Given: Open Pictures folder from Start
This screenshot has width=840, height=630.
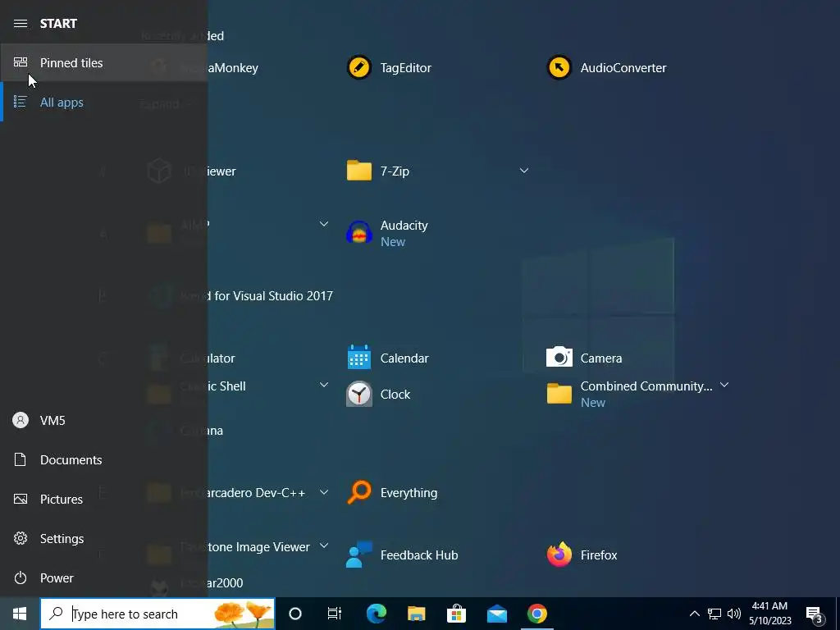Looking at the screenshot, I should pos(104,500).
